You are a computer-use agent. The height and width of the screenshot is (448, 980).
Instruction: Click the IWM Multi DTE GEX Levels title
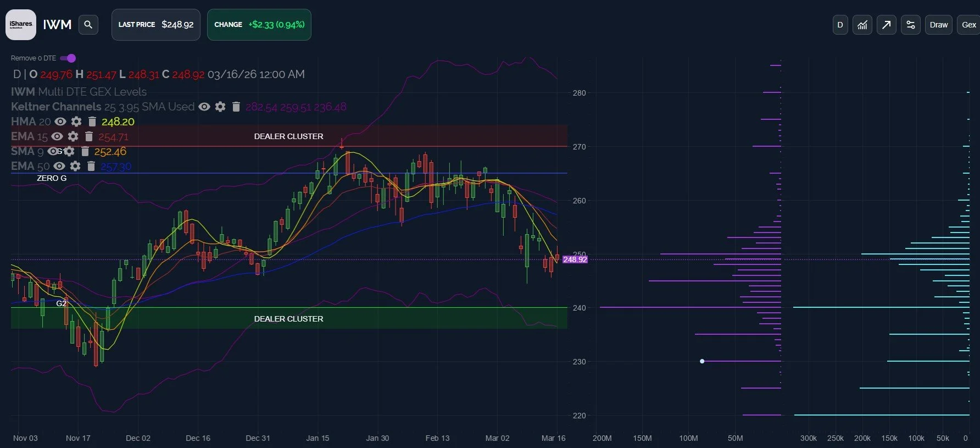79,92
